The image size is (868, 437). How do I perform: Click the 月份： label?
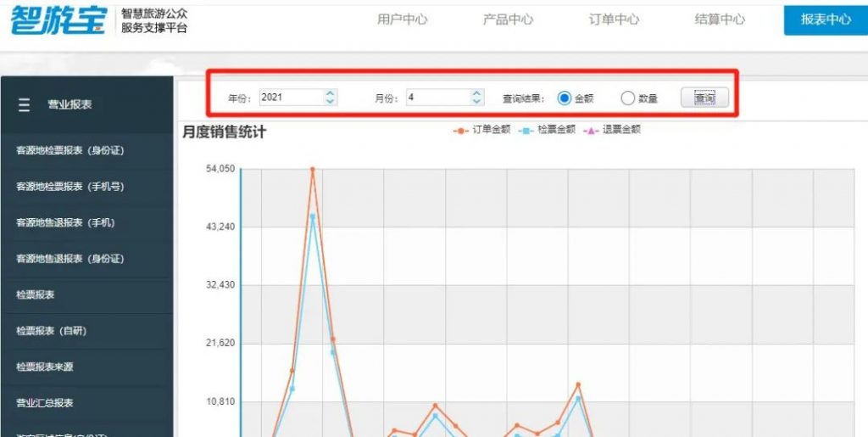tap(387, 98)
